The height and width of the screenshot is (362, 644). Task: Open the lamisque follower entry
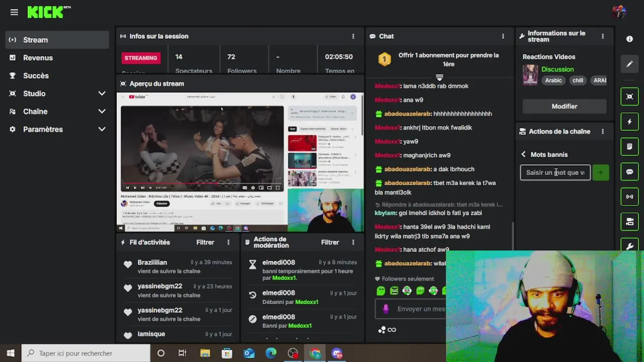pyautogui.click(x=177, y=335)
